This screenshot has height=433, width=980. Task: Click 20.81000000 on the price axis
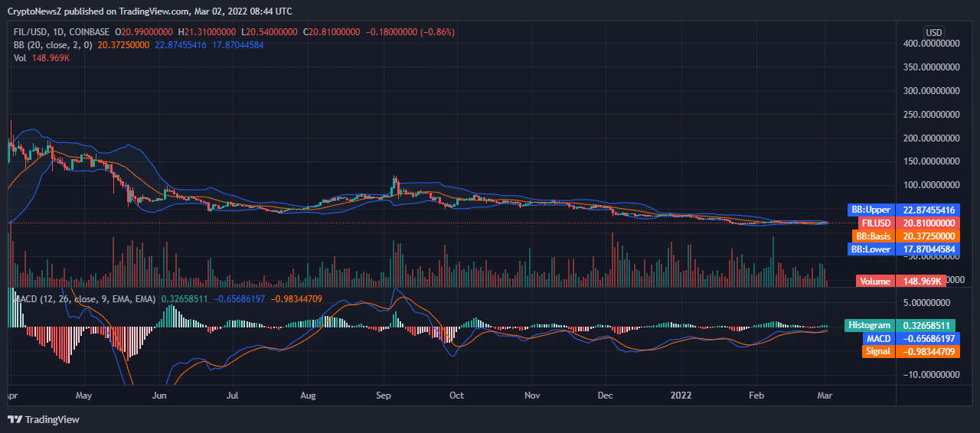click(927, 223)
